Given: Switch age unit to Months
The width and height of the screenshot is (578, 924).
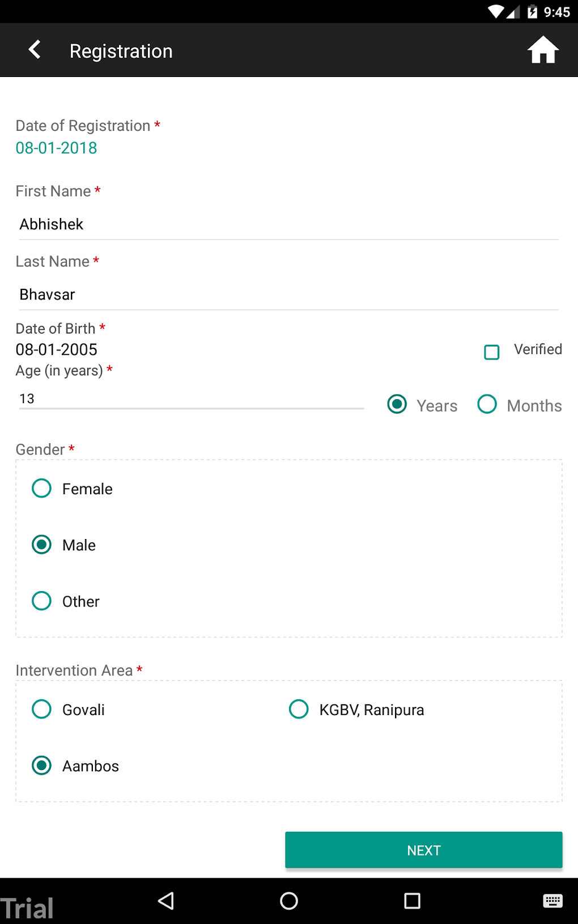Looking at the screenshot, I should tap(487, 404).
